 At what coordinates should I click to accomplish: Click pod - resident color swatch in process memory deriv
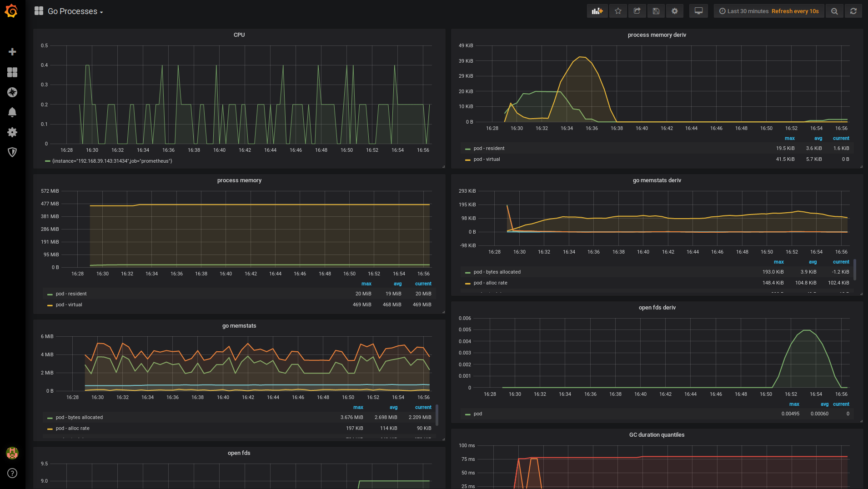468,149
